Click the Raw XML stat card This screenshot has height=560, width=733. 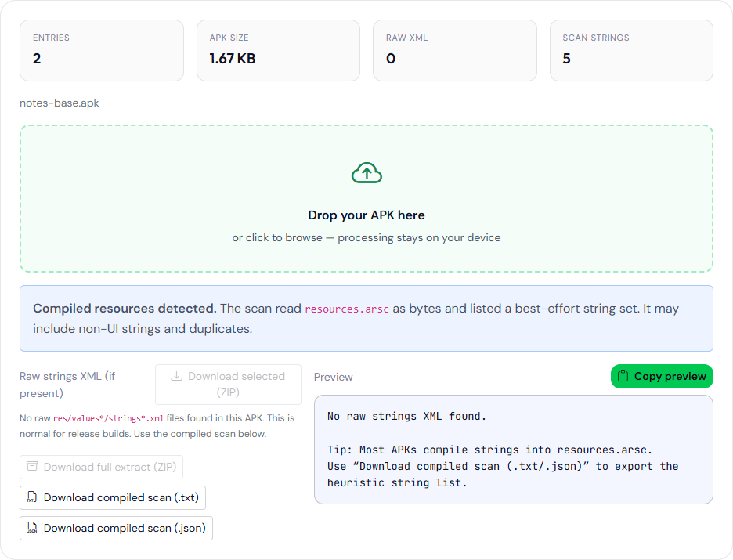coord(455,50)
